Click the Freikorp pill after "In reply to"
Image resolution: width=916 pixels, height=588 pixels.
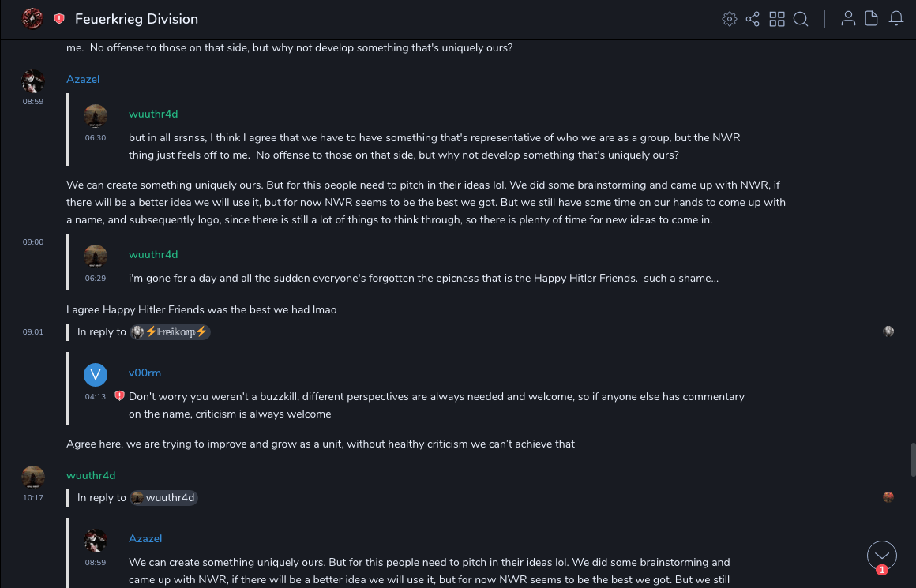pyautogui.click(x=171, y=332)
